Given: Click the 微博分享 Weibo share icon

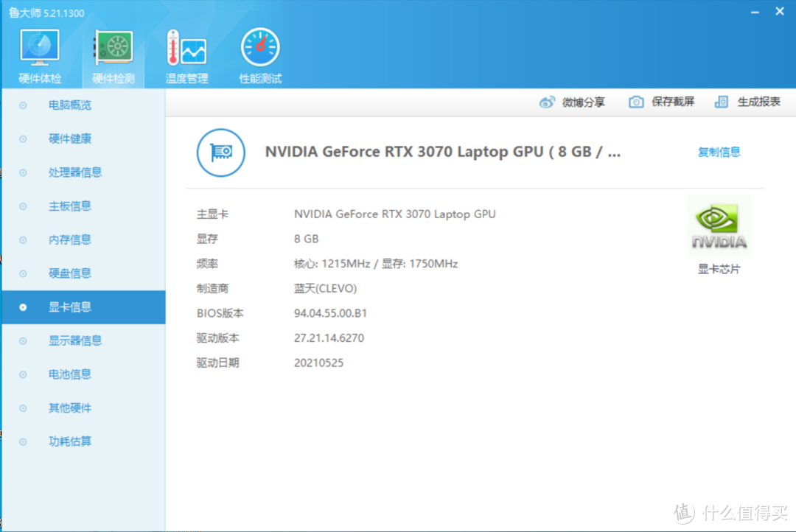Looking at the screenshot, I should coord(547,102).
